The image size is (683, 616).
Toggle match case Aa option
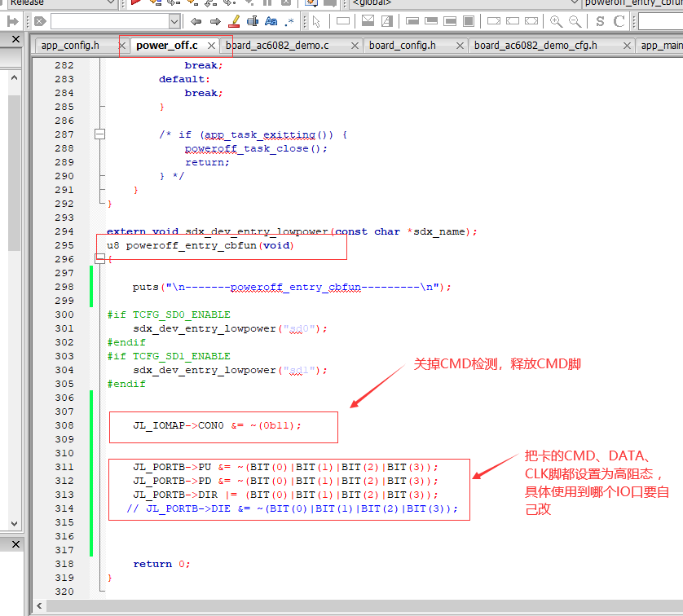click(271, 21)
